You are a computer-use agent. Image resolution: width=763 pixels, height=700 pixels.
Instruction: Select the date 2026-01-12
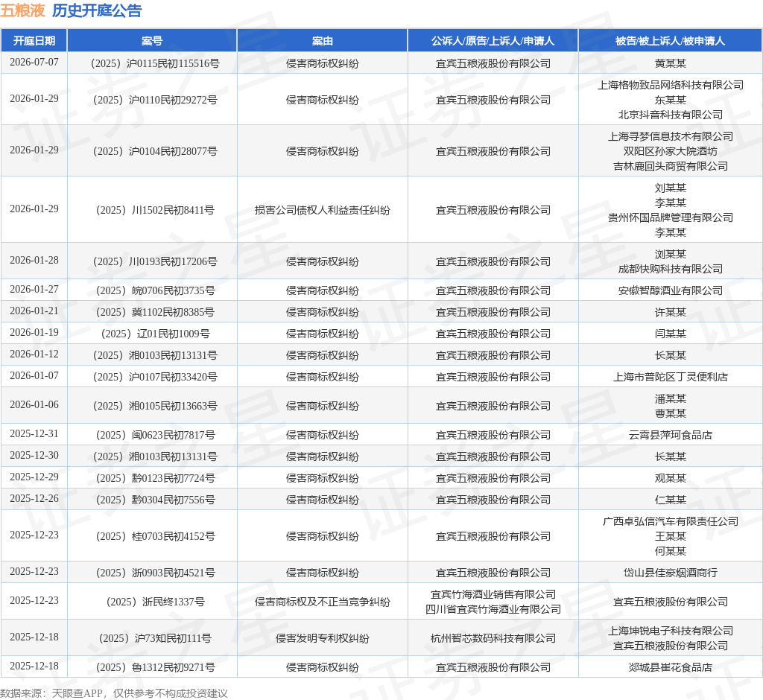[x=34, y=354]
